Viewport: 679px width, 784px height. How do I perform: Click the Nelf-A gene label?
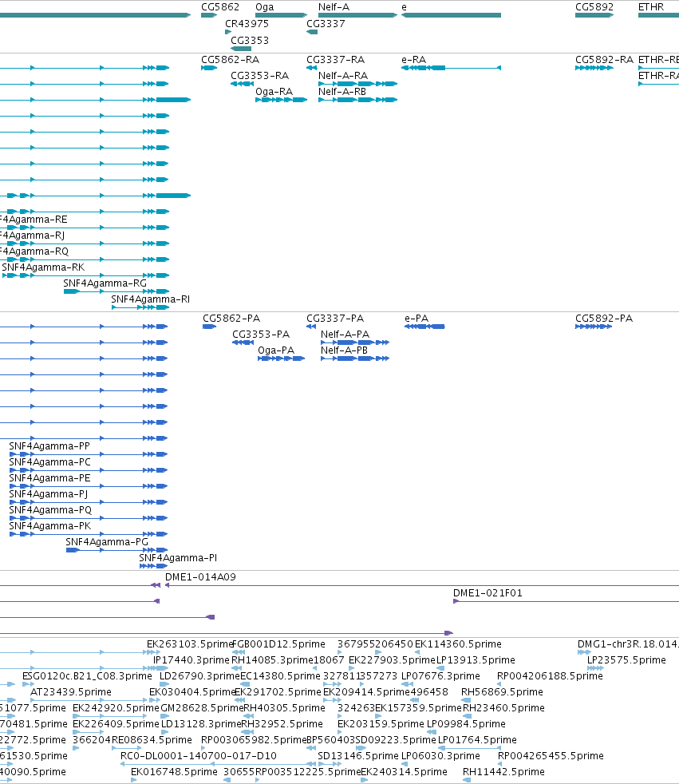coord(334,7)
